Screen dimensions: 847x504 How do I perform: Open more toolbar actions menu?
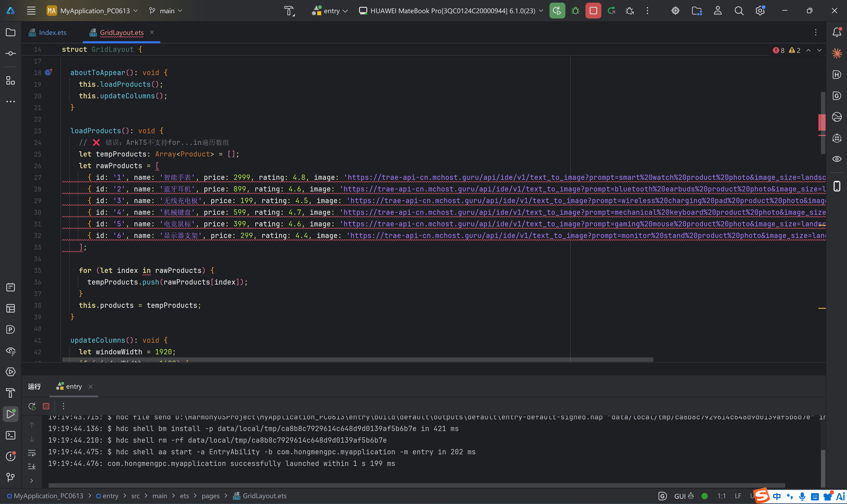click(x=647, y=11)
